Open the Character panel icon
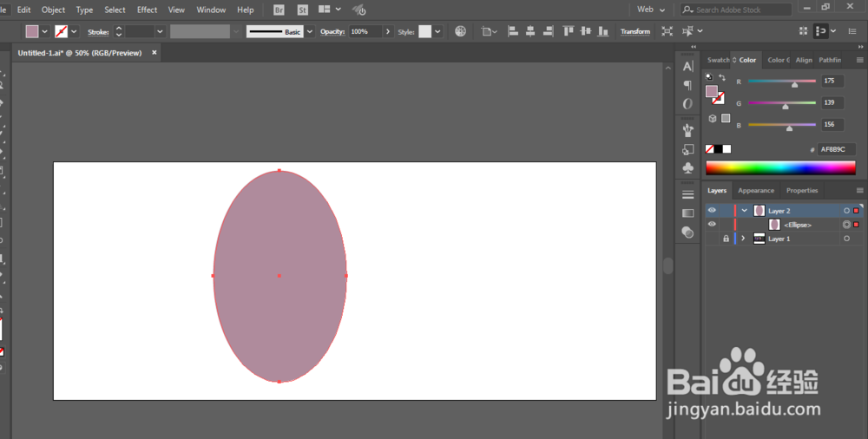Viewport: 868px width, 439px height. coord(688,67)
